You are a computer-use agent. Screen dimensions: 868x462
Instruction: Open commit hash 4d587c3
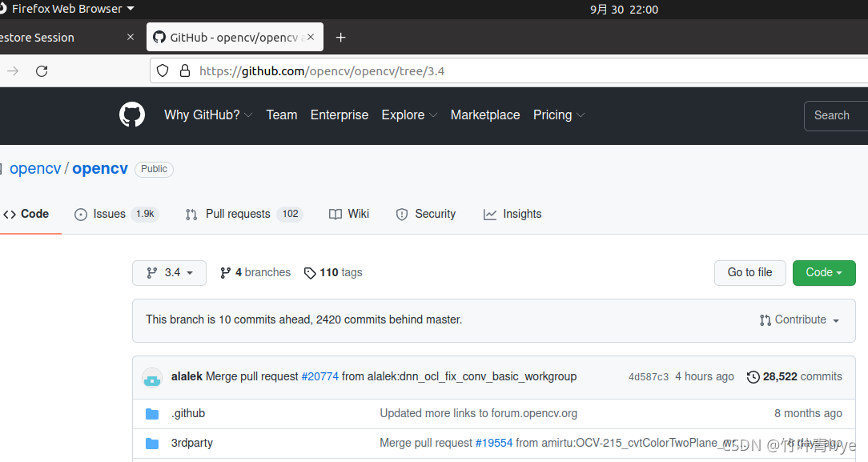tap(649, 377)
